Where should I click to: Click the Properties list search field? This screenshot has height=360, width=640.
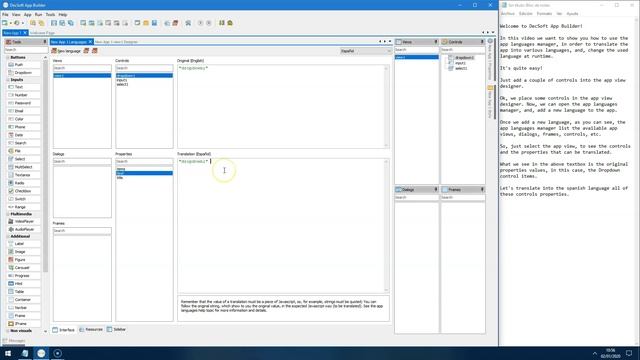coord(144,162)
